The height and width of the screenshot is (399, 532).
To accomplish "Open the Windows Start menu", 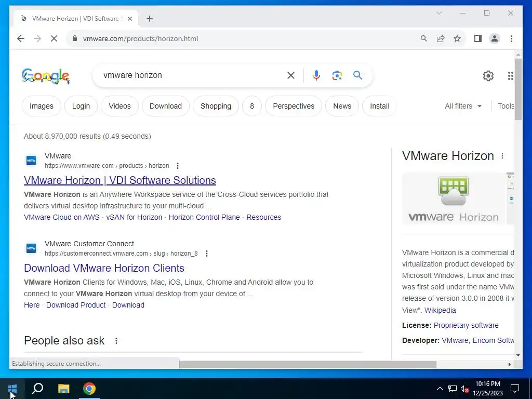I will tap(12, 389).
